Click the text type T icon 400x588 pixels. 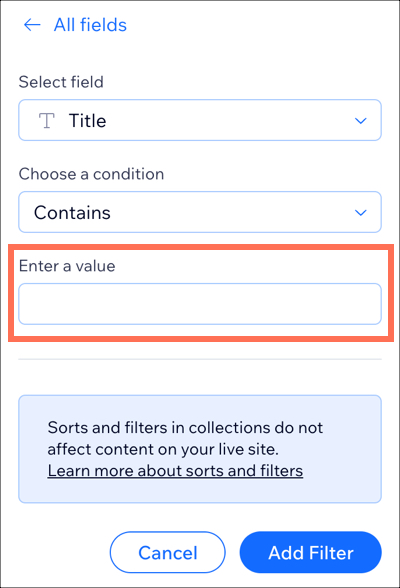coord(47,121)
